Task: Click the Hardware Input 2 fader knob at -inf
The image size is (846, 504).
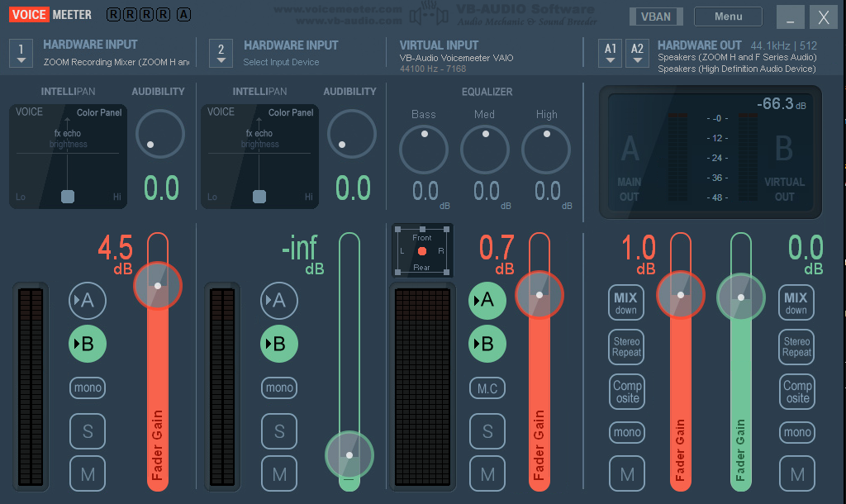Action: (x=349, y=455)
